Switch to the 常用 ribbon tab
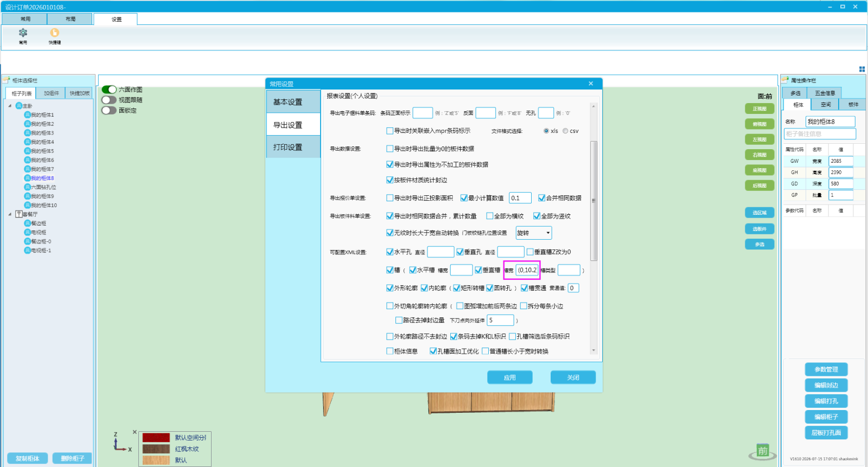The width and height of the screenshot is (868, 467). [25, 19]
